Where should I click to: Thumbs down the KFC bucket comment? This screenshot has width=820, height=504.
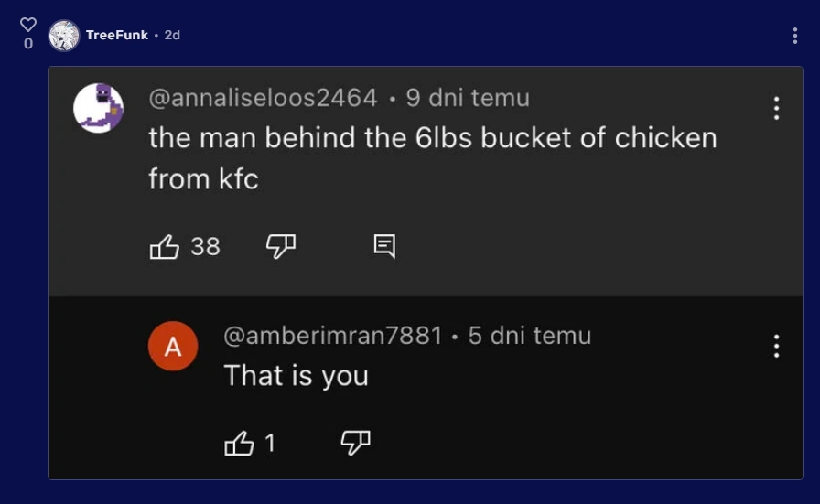click(x=280, y=245)
